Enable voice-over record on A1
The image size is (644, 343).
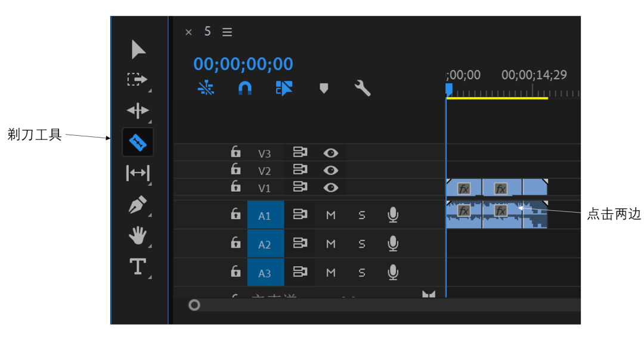click(x=392, y=214)
